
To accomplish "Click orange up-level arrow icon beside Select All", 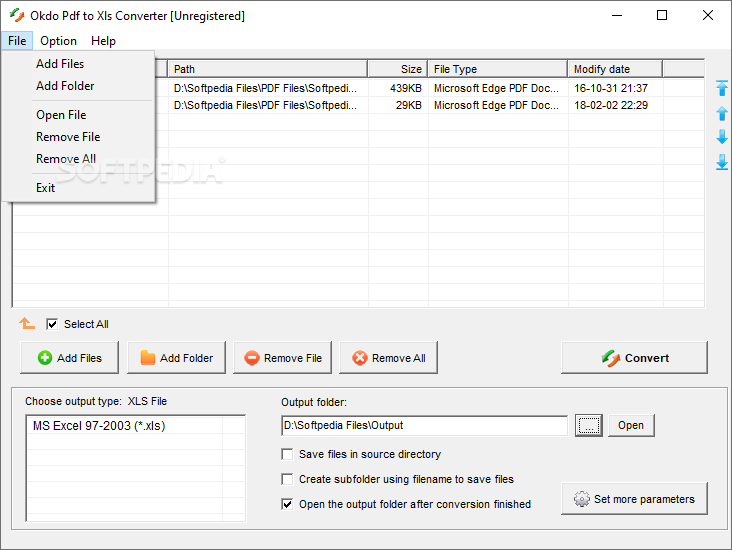I will coord(27,323).
